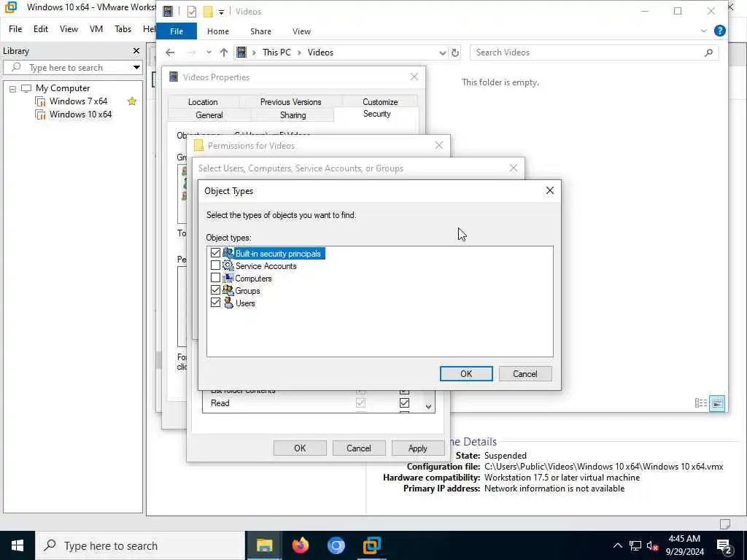The height and width of the screenshot is (560, 747).
Task: Open the Share ribbon tab in Explorer
Action: 260,31
